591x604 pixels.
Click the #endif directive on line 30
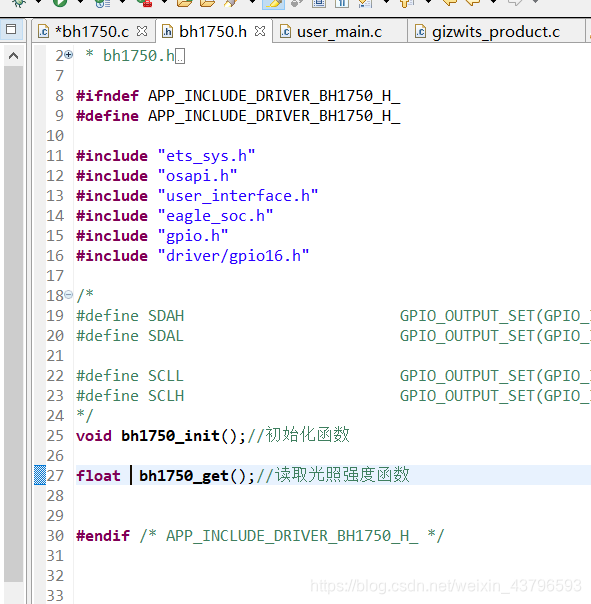pos(103,536)
